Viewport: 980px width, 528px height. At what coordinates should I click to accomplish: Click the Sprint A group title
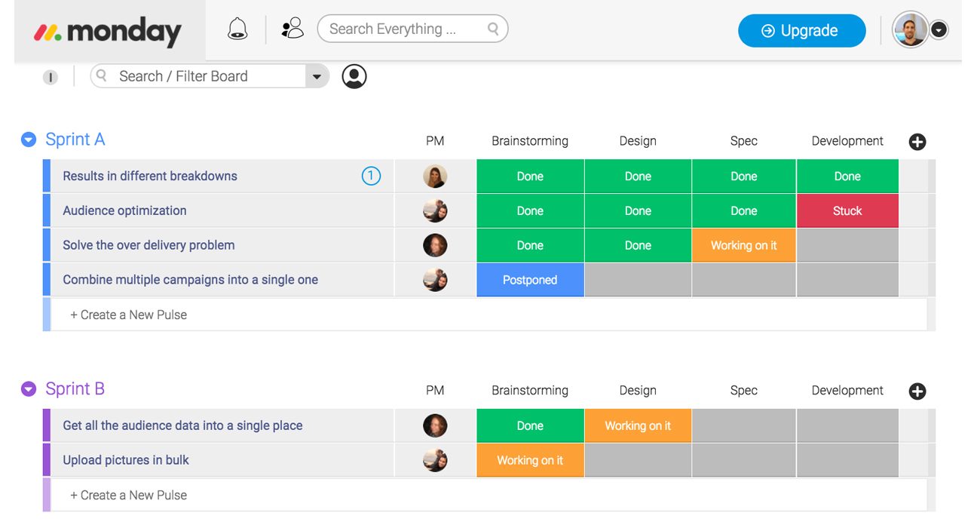pyautogui.click(x=75, y=139)
